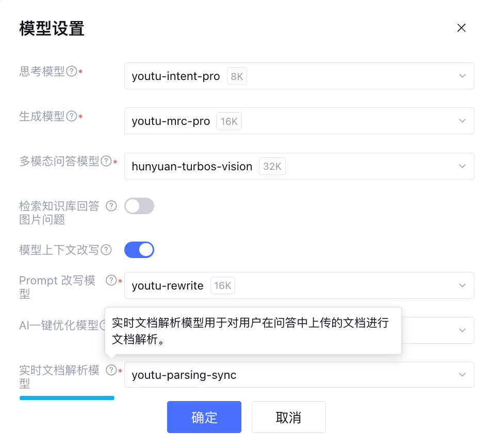Click help icon for 检索知识库回答图片问题
The width and height of the screenshot is (491, 448).
pos(111,206)
